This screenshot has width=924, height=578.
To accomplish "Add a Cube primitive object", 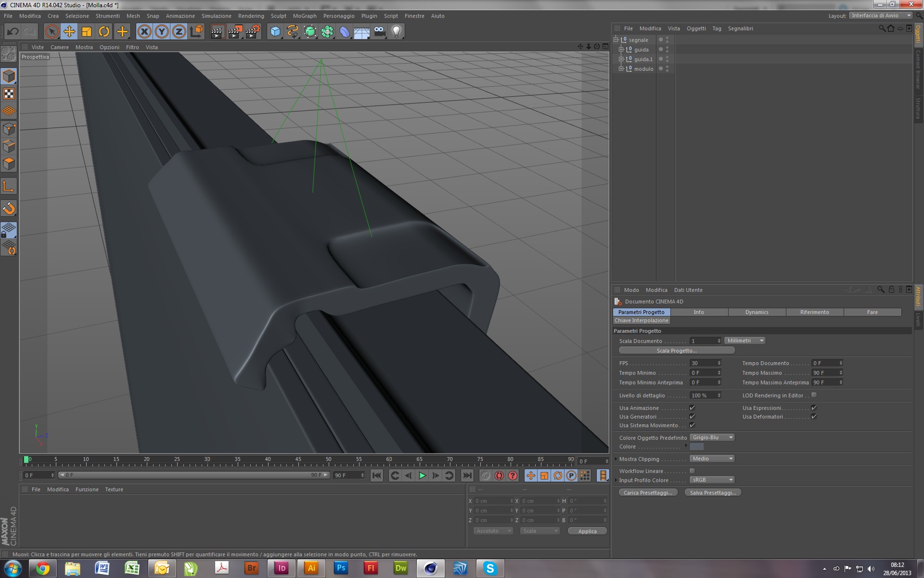I will point(275,32).
